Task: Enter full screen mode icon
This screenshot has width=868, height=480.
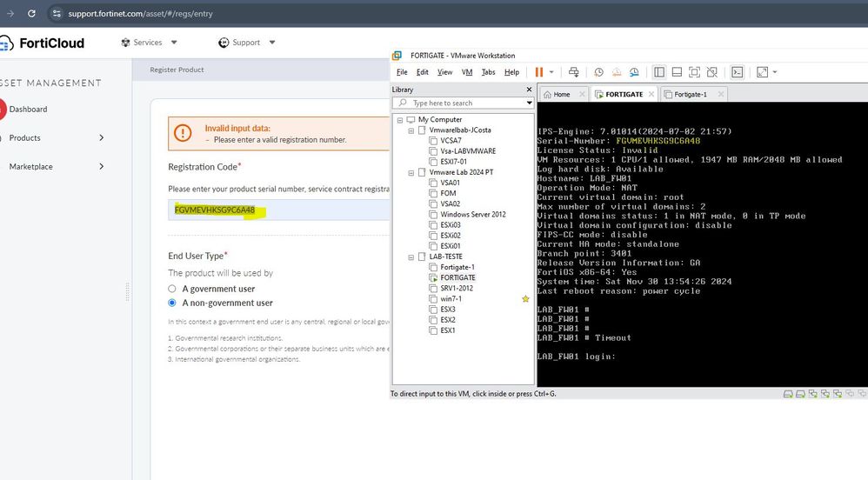Action: [x=694, y=72]
